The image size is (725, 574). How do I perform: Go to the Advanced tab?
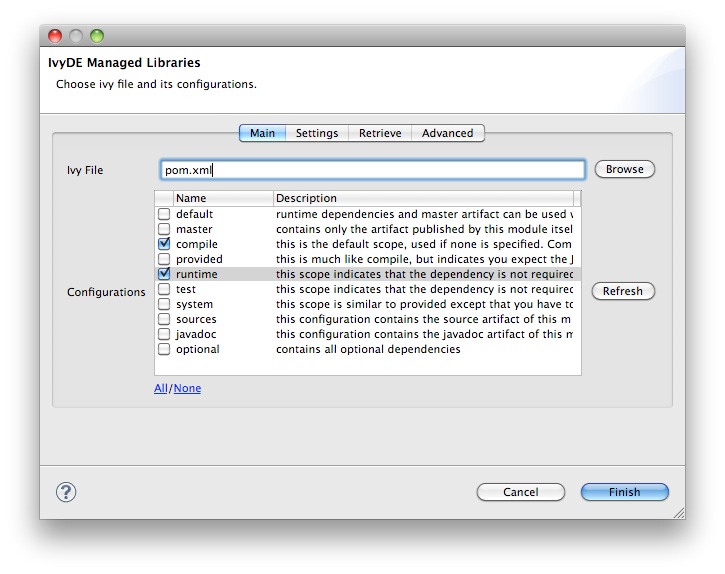(447, 133)
